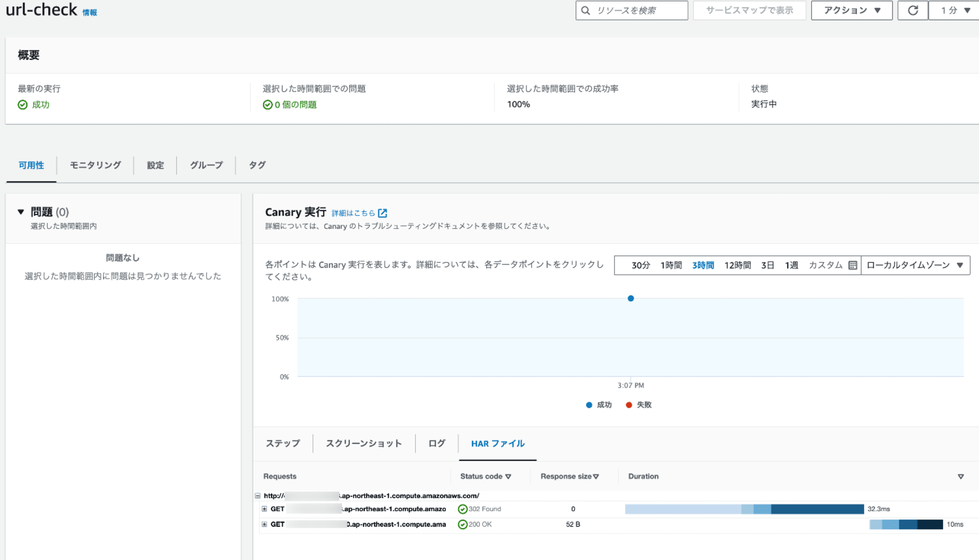Open the Duration column filter arrow

tap(960, 476)
